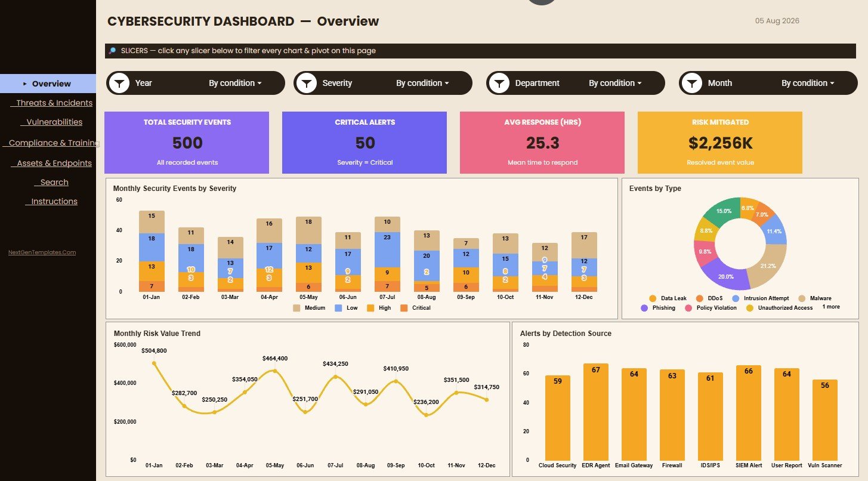The height and width of the screenshot is (481, 868).
Task: Click the DDoS legend dot
Action: (x=700, y=298)
